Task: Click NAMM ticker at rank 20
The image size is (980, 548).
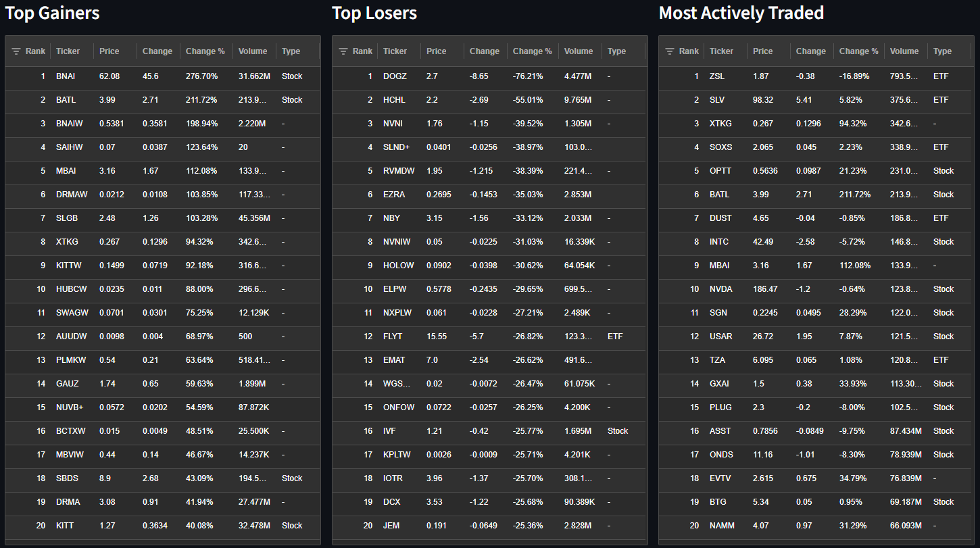Action: pyautogui.click(x=722, y=526)
